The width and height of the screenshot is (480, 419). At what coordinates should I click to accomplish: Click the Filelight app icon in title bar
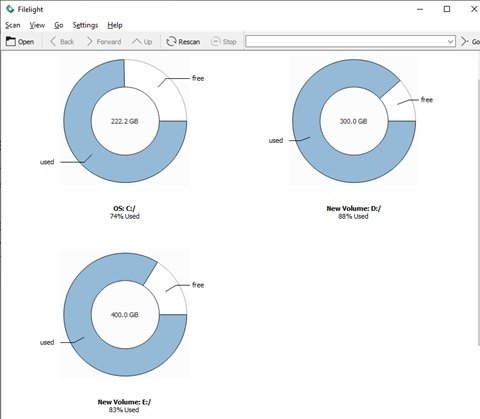tap(10, 9)
